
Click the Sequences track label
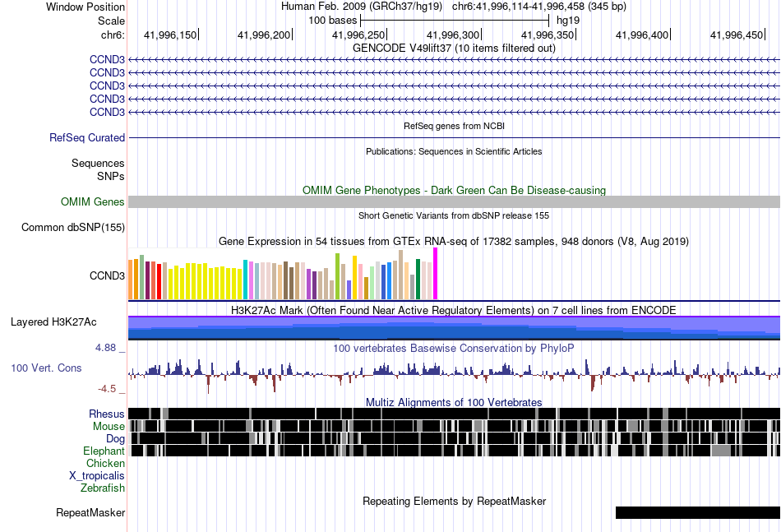coord(98,163)
